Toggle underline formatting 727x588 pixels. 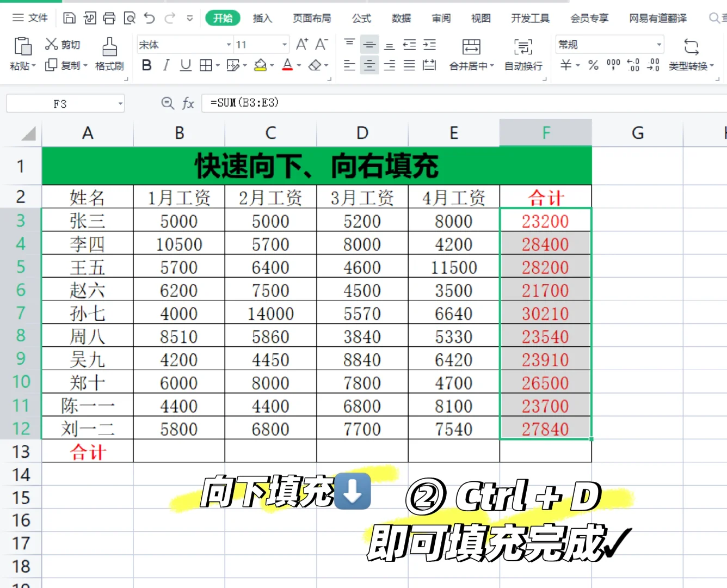(x=185, y=65)
